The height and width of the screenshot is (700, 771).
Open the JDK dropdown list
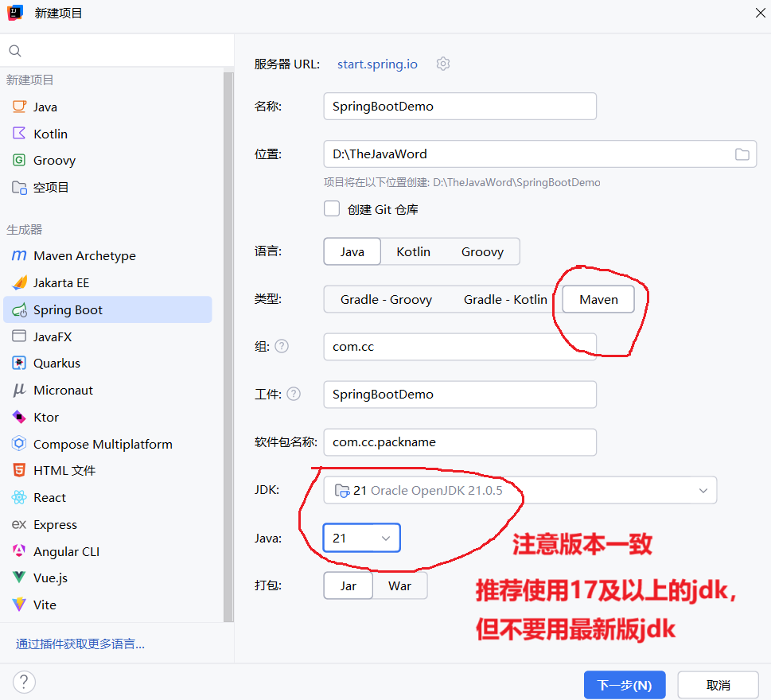click(x=520, y=490)
